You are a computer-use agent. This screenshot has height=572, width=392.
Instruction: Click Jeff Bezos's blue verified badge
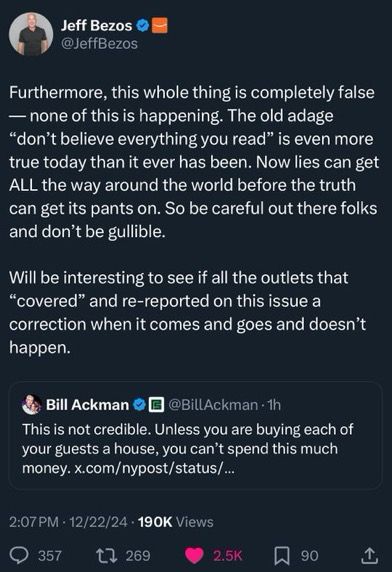143,26
